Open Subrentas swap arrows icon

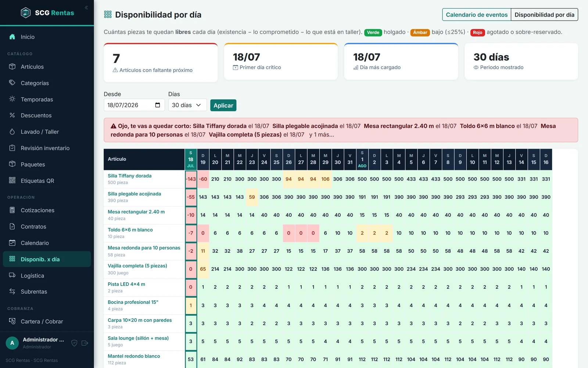[12, 291]
